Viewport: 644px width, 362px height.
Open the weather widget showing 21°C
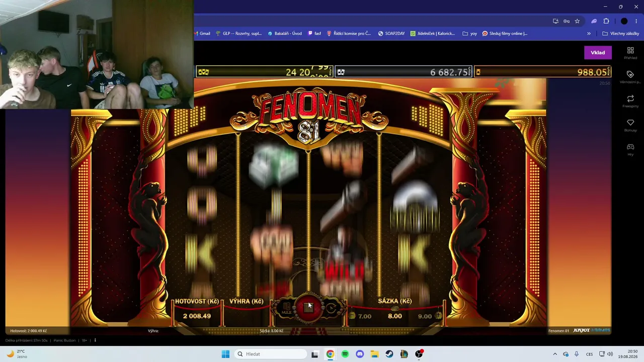pyautogui.click(x=17, y=354)
